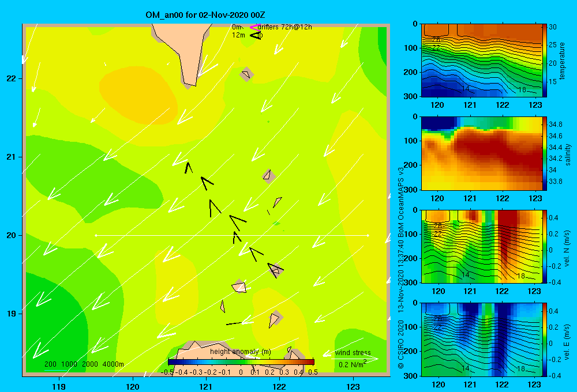The image size is (577, 392).
Task: Click the longitude 121 axis label on main map
Action: (206, 386)
